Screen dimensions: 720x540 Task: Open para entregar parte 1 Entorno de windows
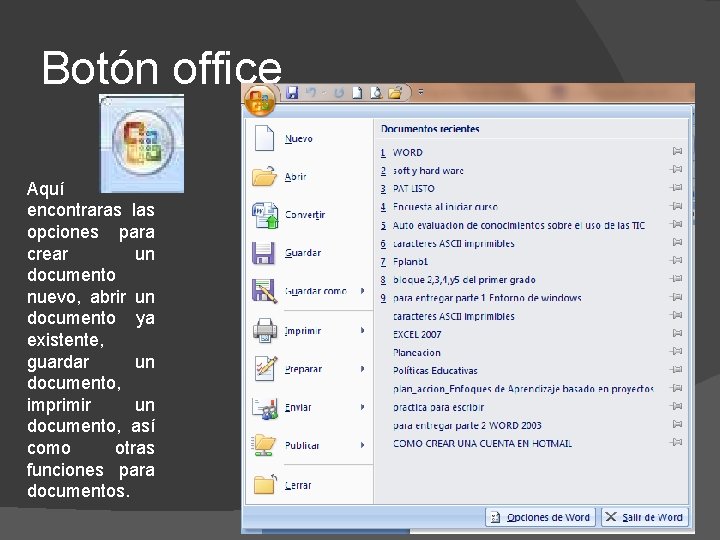pyautogui.click(x=487, y=298)
